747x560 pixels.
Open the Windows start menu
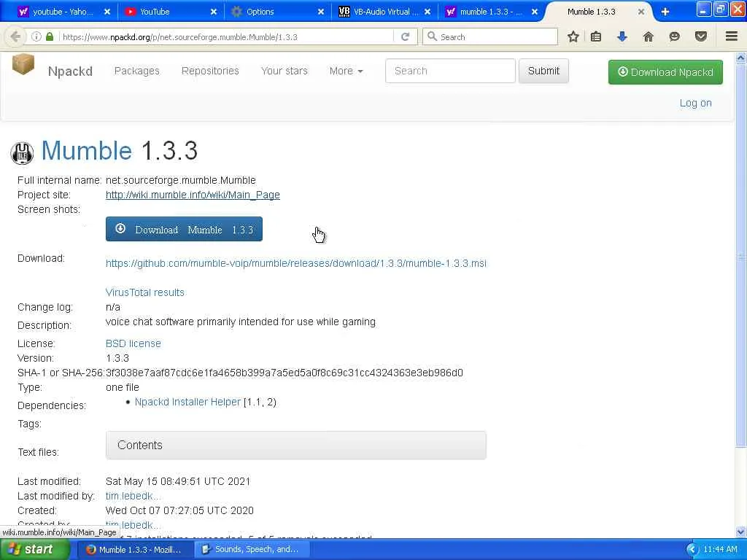(35, 550)
